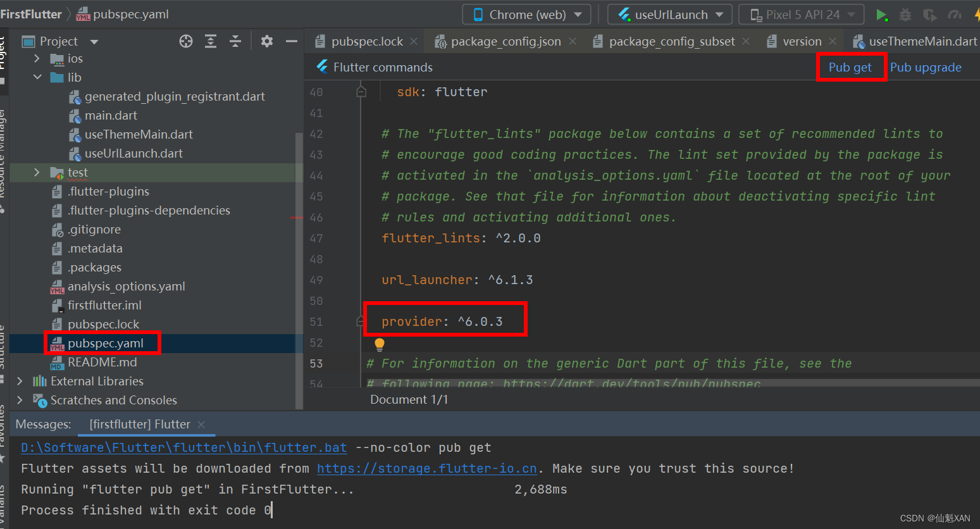Click the Project panel vertical scrollbar
This screenshot has width=980, height=529.
coord(299,271)
